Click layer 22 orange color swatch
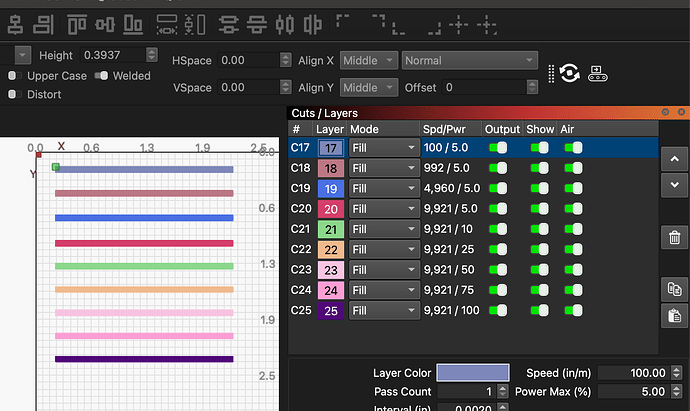Viewport: 690px width, 411px height. click(331, 250)
